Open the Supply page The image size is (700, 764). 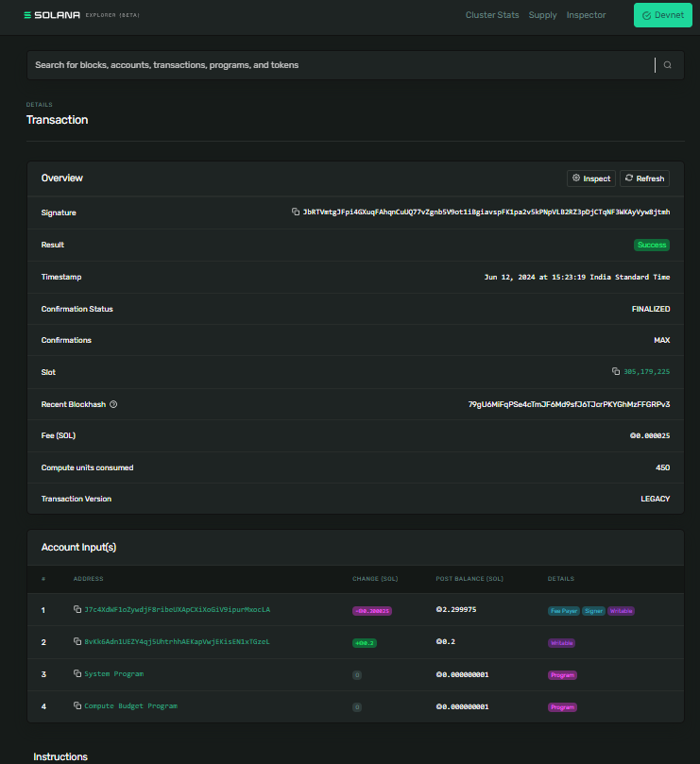coord(542,15)
